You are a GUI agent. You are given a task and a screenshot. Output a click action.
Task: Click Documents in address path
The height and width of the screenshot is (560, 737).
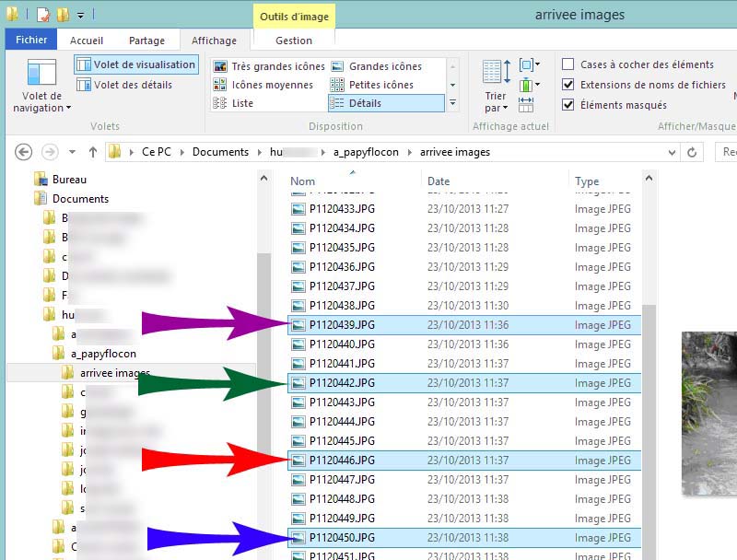220,152
